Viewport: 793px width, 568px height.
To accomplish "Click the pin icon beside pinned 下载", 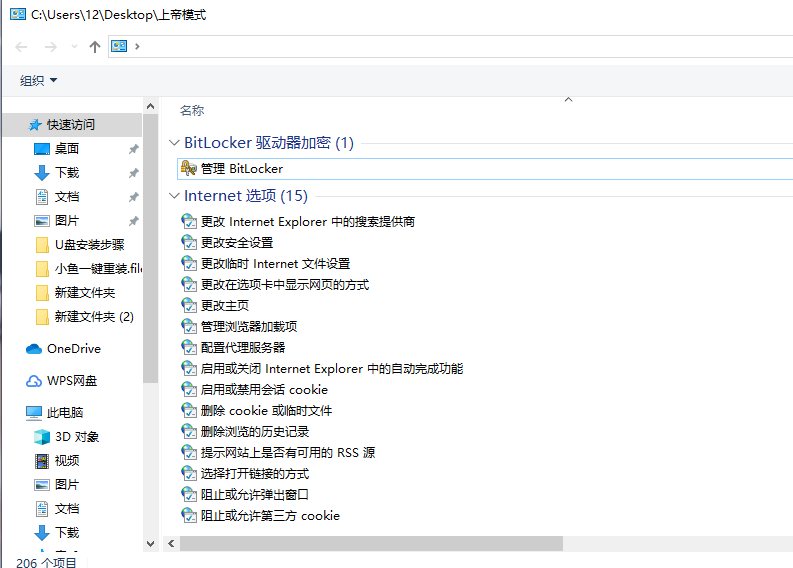I will (134, 173).
